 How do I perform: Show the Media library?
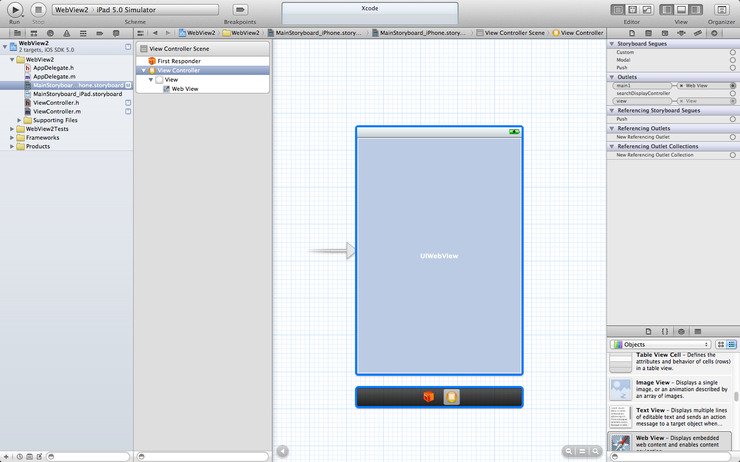tap(698, 331)
